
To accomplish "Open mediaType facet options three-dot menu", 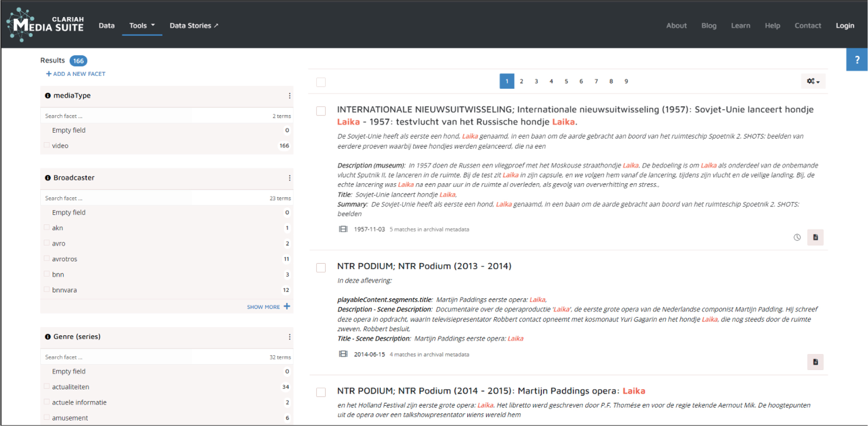I will point(289,96).
